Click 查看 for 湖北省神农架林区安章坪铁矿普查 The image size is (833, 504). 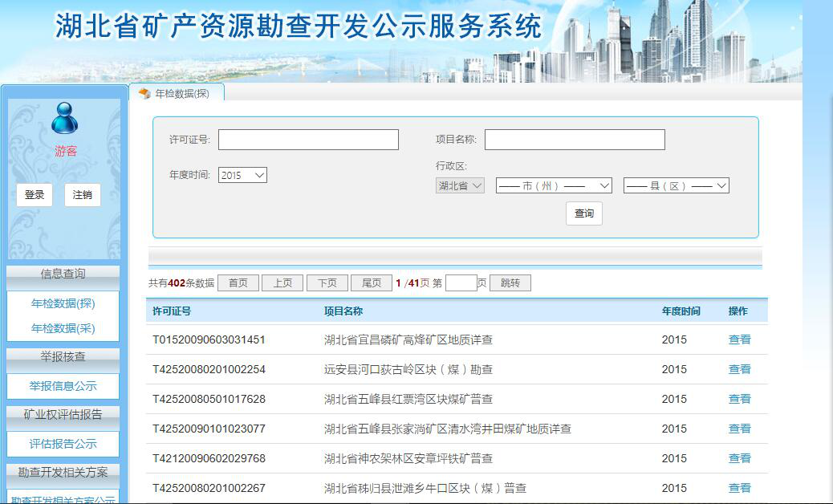point(739,458)
